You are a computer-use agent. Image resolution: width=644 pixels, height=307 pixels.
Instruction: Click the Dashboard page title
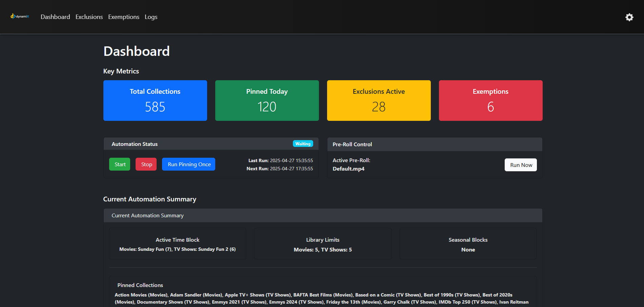click(137, 51)
